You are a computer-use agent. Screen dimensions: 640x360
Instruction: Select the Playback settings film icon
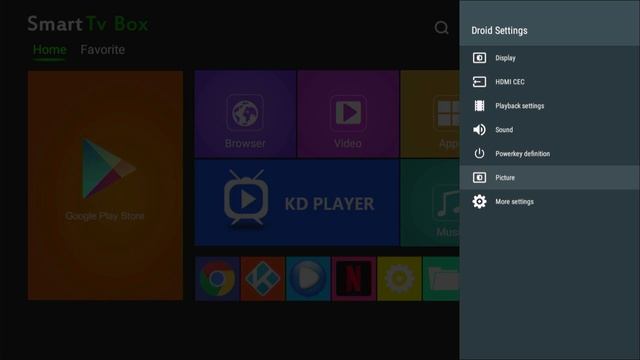tap(479, 106)
